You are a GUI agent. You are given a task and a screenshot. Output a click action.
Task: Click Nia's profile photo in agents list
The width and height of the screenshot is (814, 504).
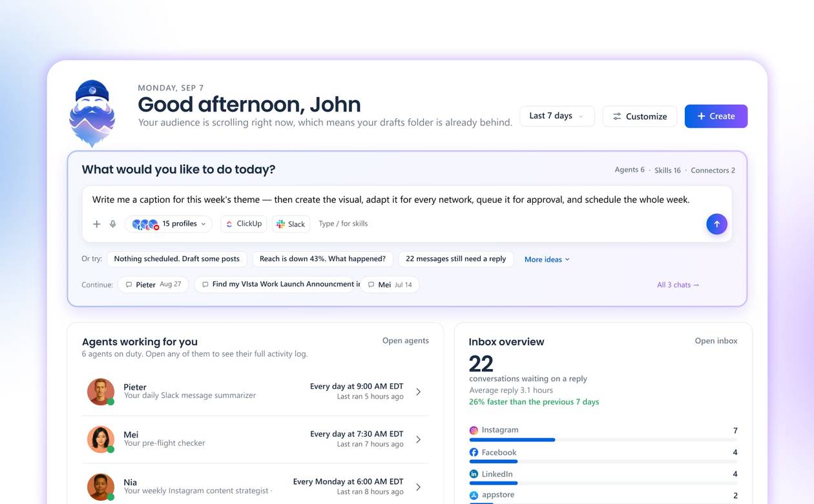(x=100, y=487)
